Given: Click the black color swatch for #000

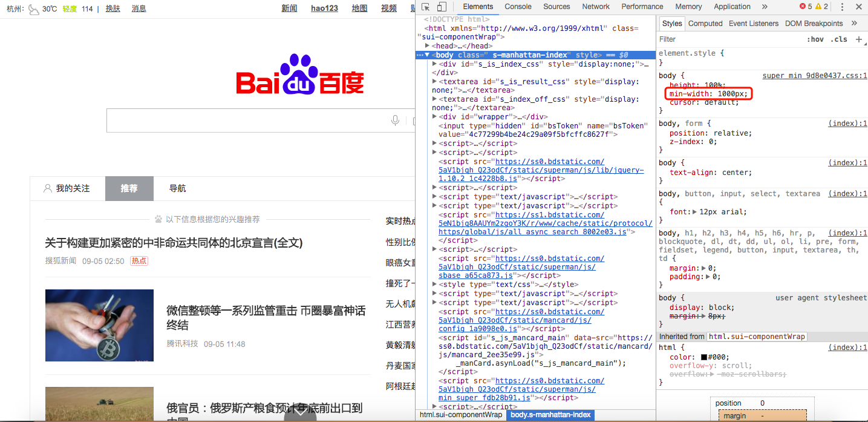Looking at the screenshot, I should coord(703,357).
